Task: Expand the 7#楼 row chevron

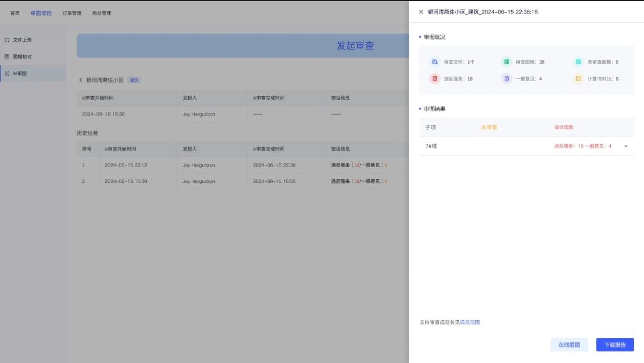Action: click(x=626, y=146)
